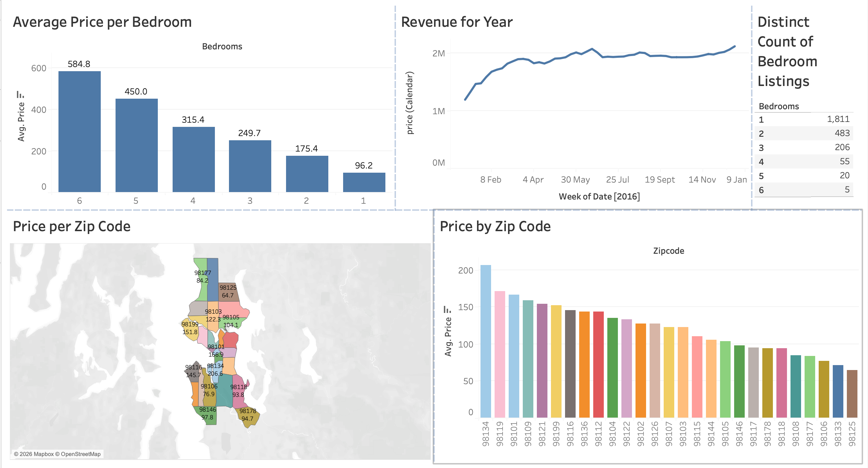Select zip 98199 region on the map

pyautogui.click(x=191, y=330)
